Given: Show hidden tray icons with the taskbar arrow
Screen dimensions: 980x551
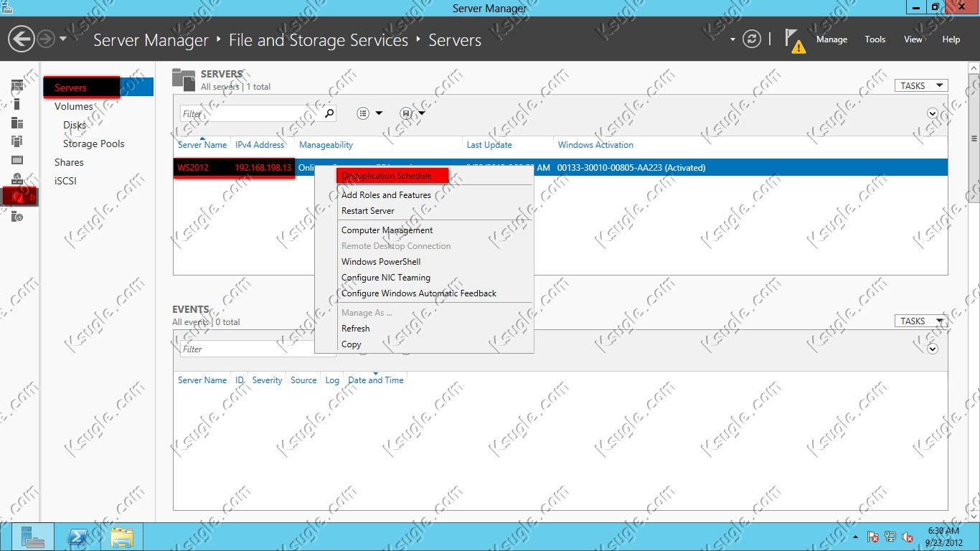Looking at the screenshot, I should (x=855, y=537).
